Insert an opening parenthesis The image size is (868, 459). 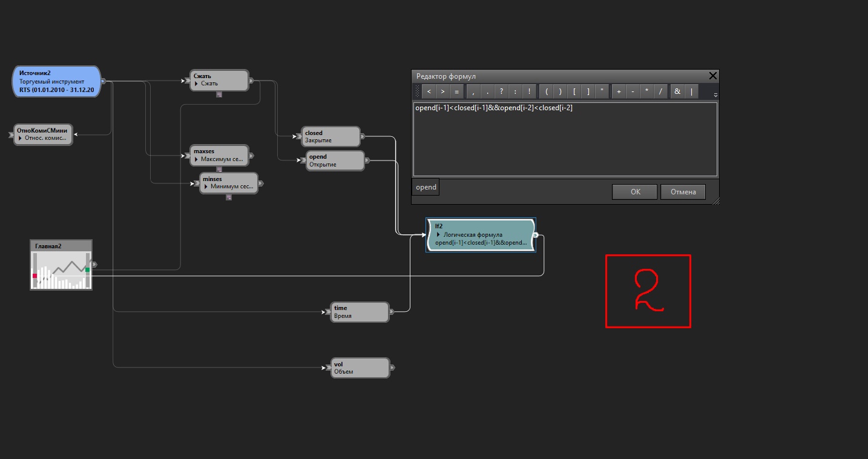547,91
